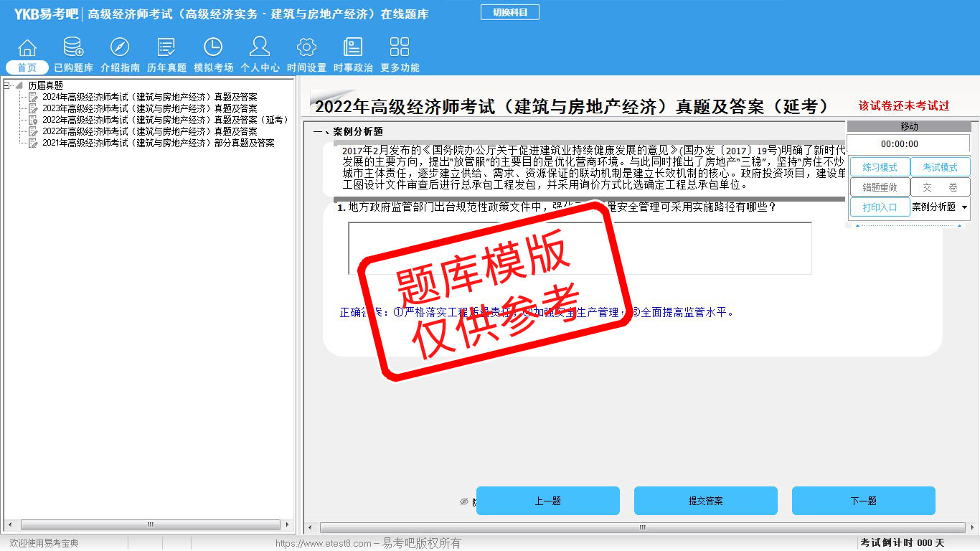980x551 pixels.
Task: Open 已购题库 purchased question bank
Action: pos(73,48)
